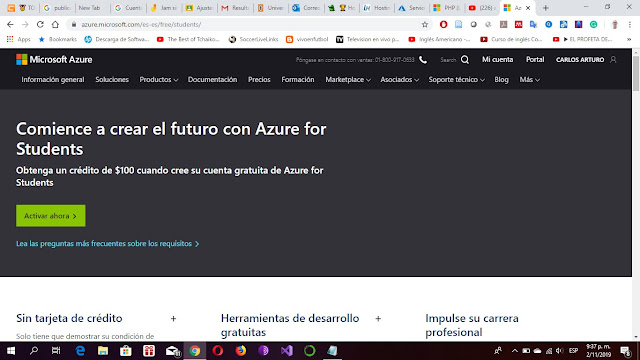Open Windows Start menu
Screen dimensions: 640x360
tap(11, 351)
